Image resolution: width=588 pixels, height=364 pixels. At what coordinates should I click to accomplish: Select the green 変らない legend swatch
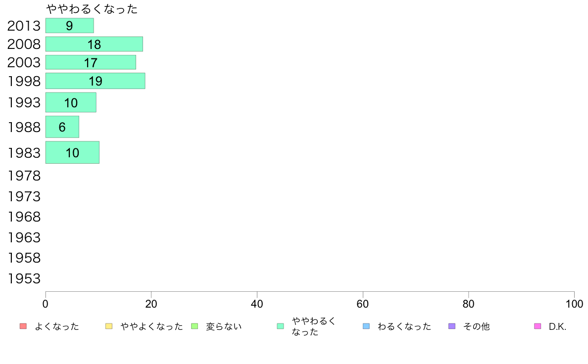194,326
